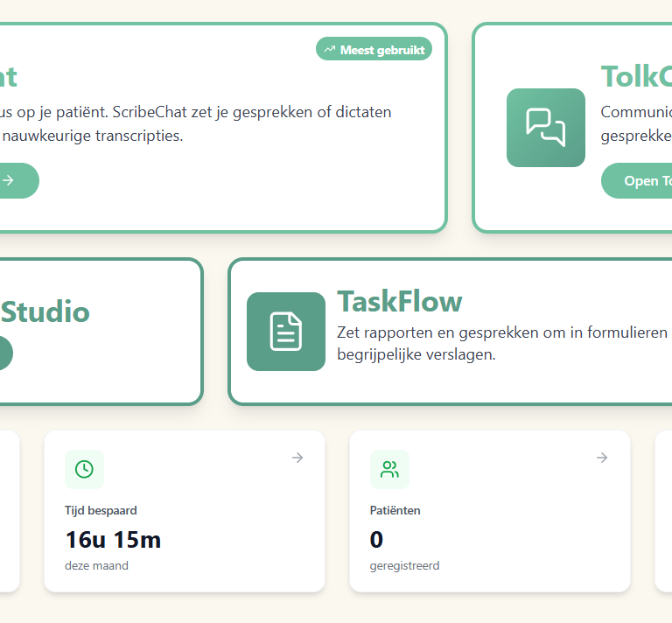Click the Meest gebruikt badge
The image size is (672, 623).
(x=374, y=49)
